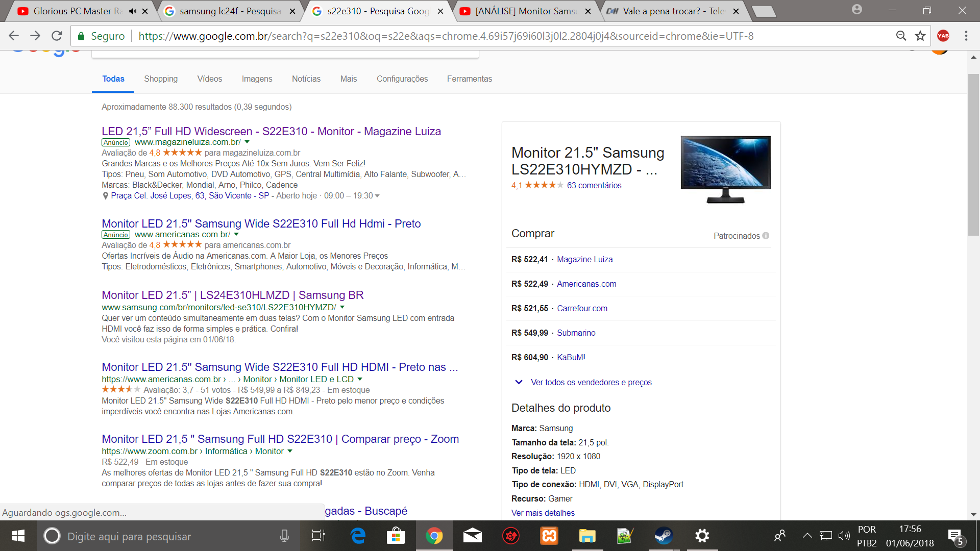980x551 pixels.
Task: Reload the page with the refresh icon
Action: click(57, 36)
